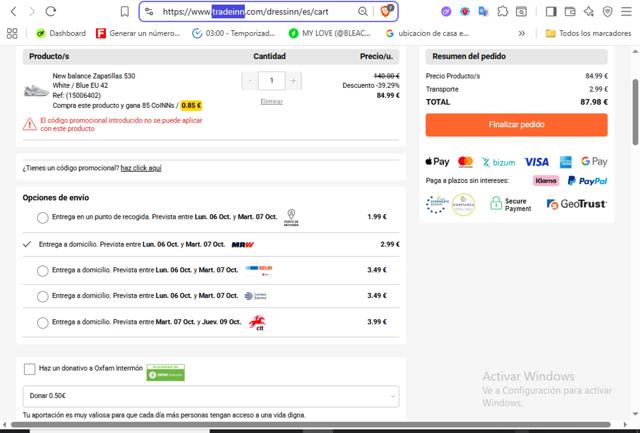Open the Brave wallet icon
The height and width of the screenshot is (433, 640).
(x=570, y=11)
